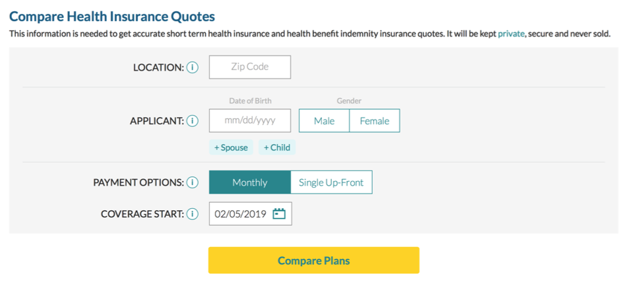
Task: Focus the Zip Code field
Action: click(x=249, y=67)
